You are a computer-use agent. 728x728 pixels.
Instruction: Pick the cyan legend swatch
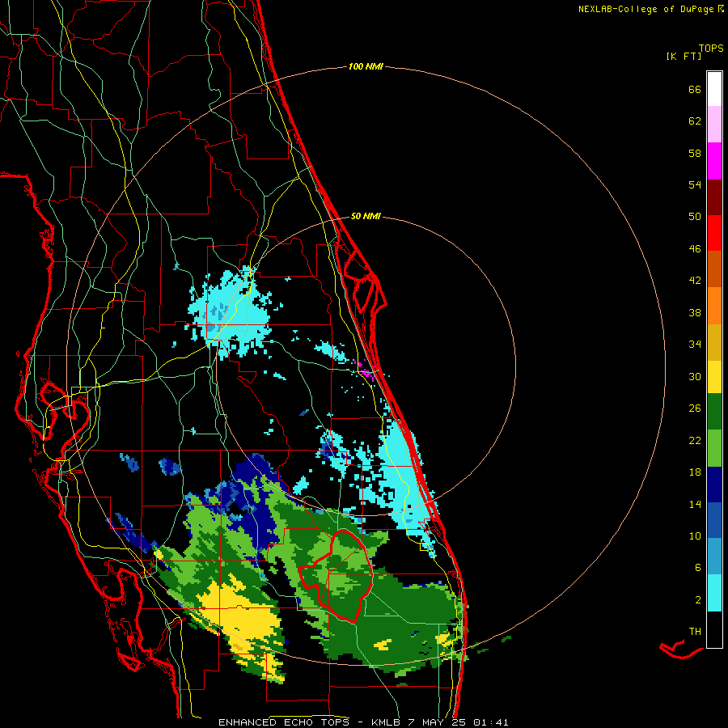714,593
